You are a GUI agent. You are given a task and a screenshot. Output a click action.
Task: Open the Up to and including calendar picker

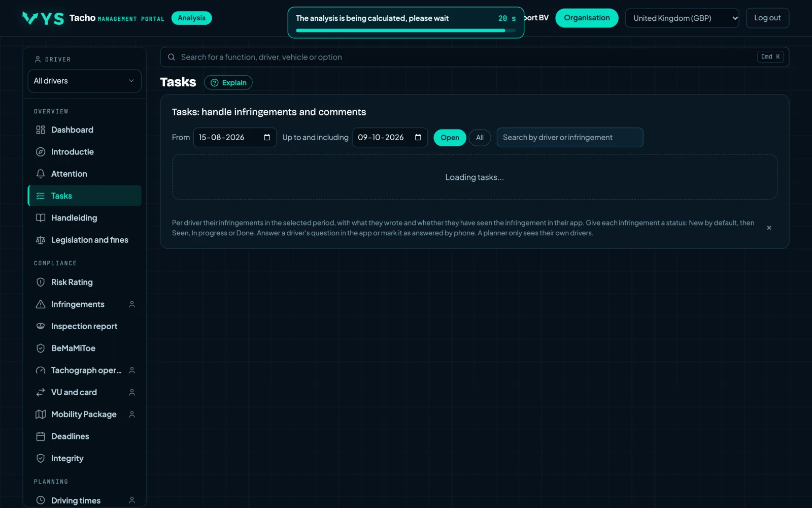coord(418,138)
